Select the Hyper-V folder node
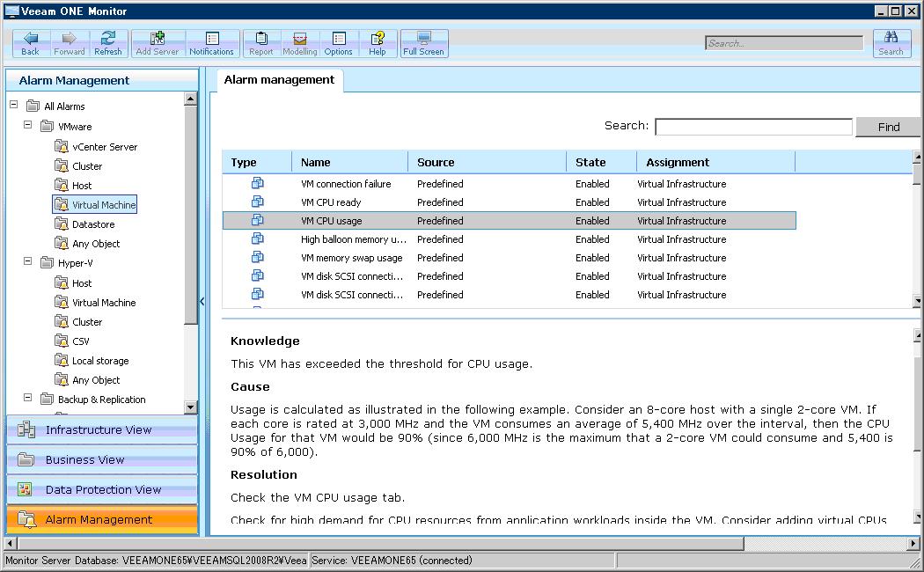 pos(76,263)
